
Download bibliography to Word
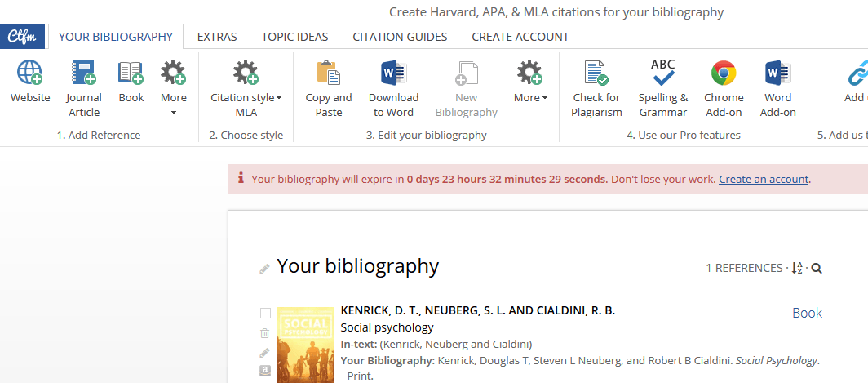(x=393, y=74)
